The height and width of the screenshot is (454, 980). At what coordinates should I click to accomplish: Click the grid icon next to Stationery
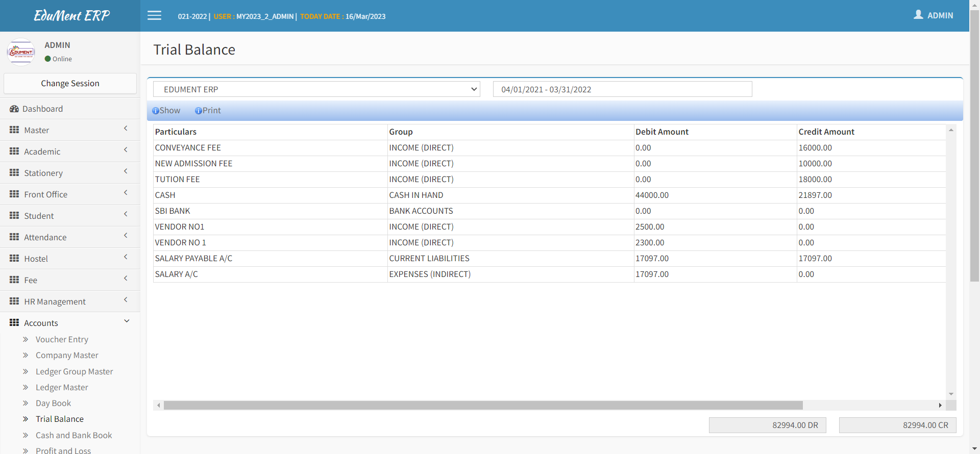click(x=14, y=172)
